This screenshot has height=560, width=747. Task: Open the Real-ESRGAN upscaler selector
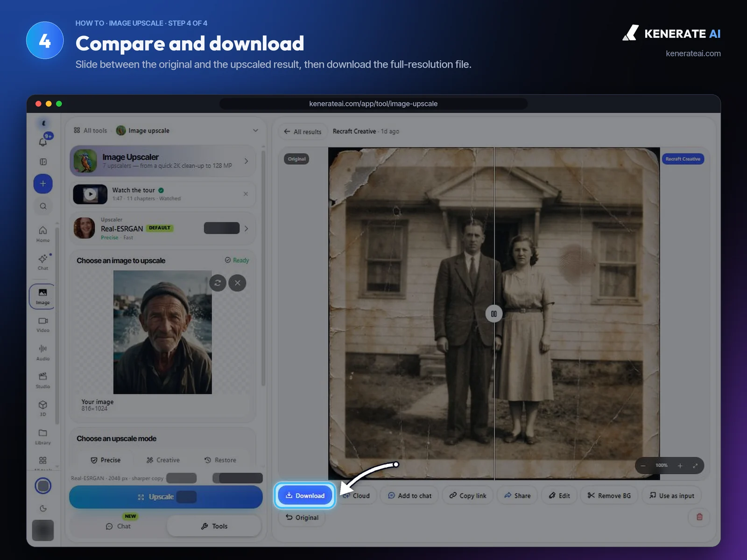coord(162,228)
